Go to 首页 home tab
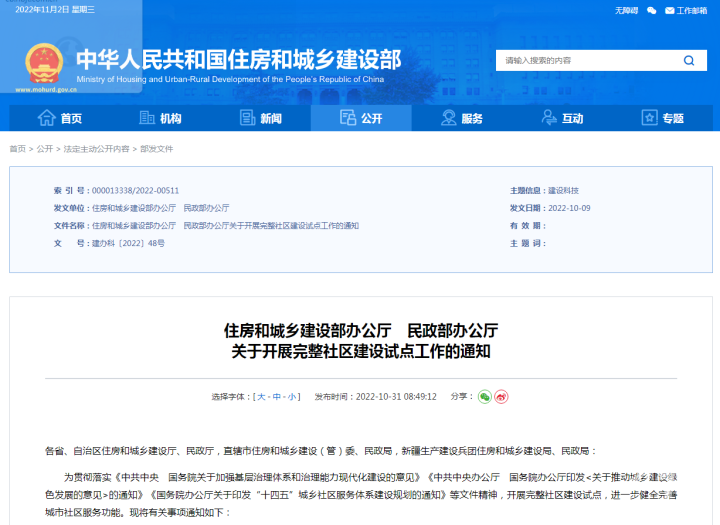 (x=60, y=119)
